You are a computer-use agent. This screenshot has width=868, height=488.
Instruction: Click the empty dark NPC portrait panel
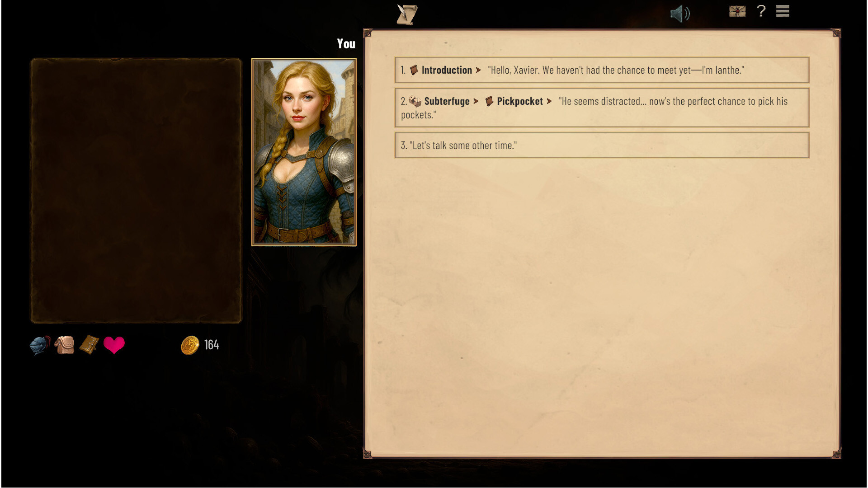tap(136, 191)
